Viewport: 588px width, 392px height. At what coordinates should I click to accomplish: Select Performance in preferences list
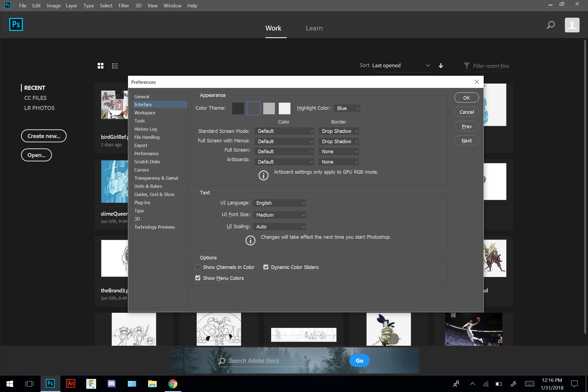[146, 154]
